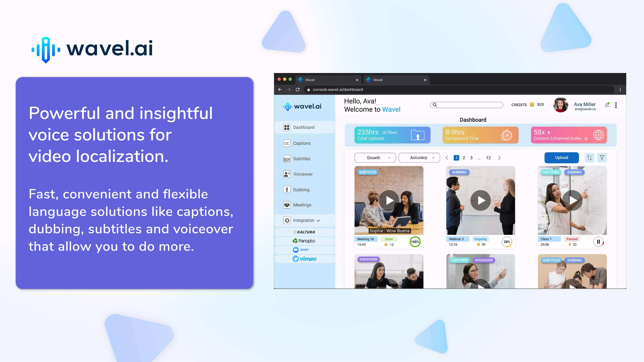The image size is (644, 362).
Task: Select the Captions tab label
Action: coord(302,143)
